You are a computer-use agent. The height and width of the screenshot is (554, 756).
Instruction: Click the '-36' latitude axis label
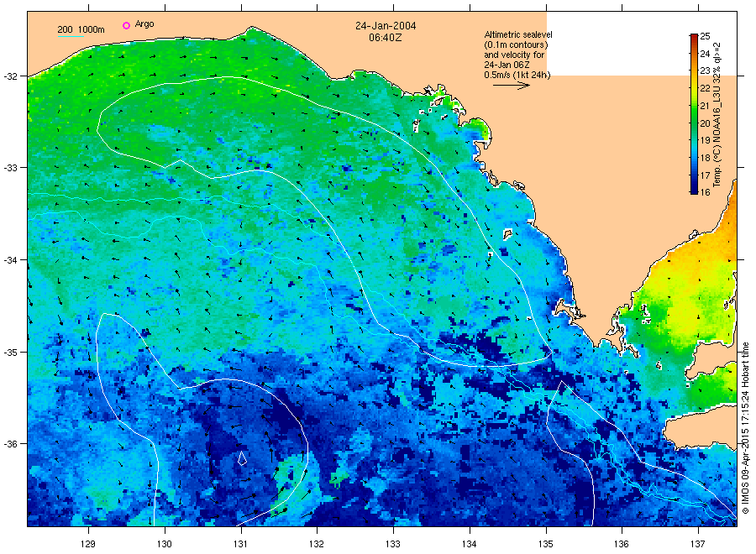(x=9, y=444)
